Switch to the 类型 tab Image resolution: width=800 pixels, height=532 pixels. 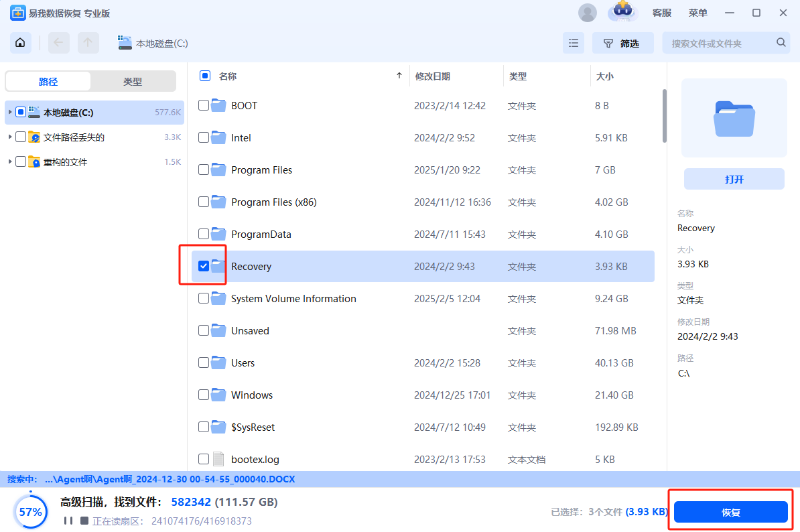click(133, 81)
